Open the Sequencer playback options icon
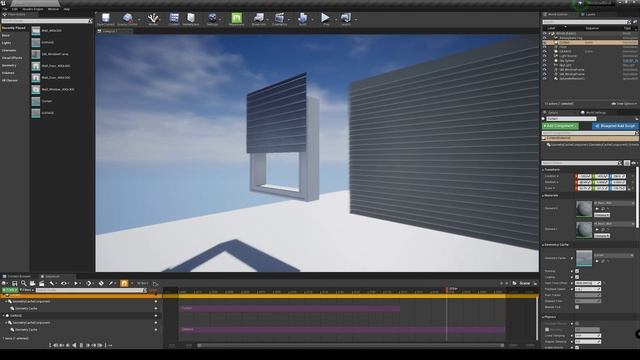This screenshot has height=360, width=640. [x=76, y=283]
